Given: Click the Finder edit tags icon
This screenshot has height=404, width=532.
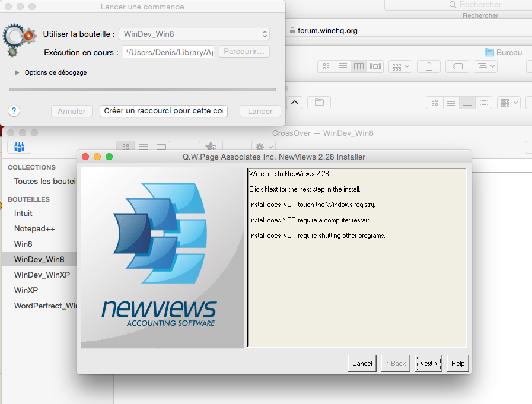Looking at the screenshot, I should click(x=457, y=66).
